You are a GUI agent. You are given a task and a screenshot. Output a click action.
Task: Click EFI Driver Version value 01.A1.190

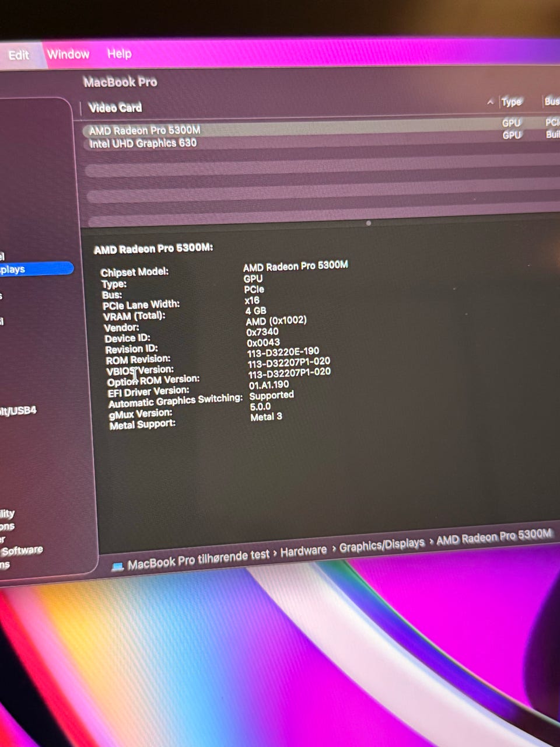269,385
